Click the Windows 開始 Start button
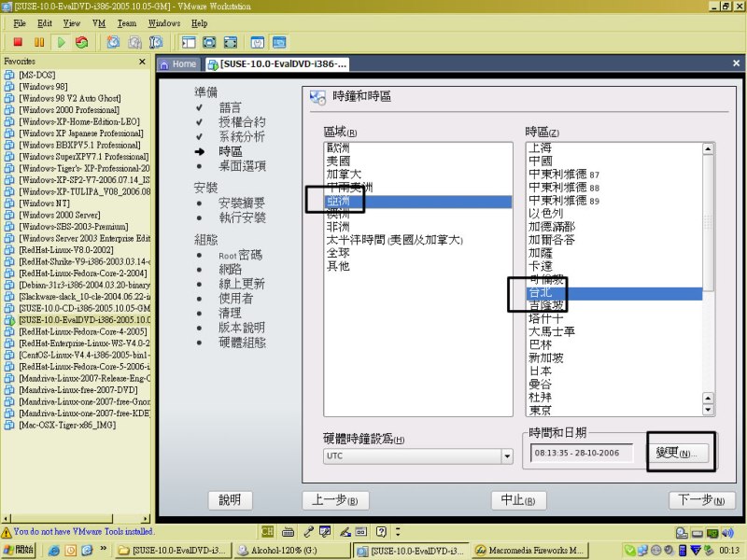The image size is (747, 560). [x=19, y=550]
